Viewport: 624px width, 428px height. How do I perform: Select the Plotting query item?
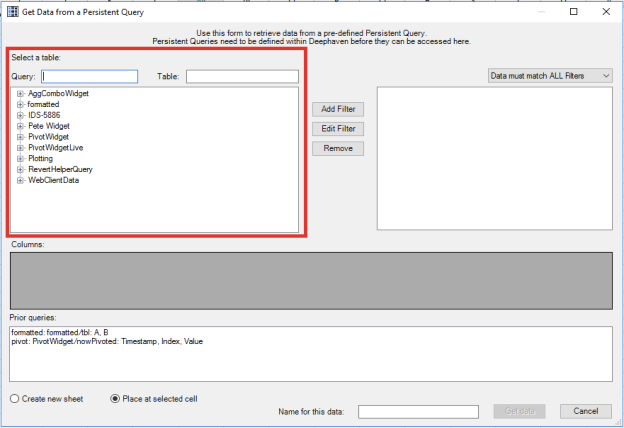click(42, 159)
